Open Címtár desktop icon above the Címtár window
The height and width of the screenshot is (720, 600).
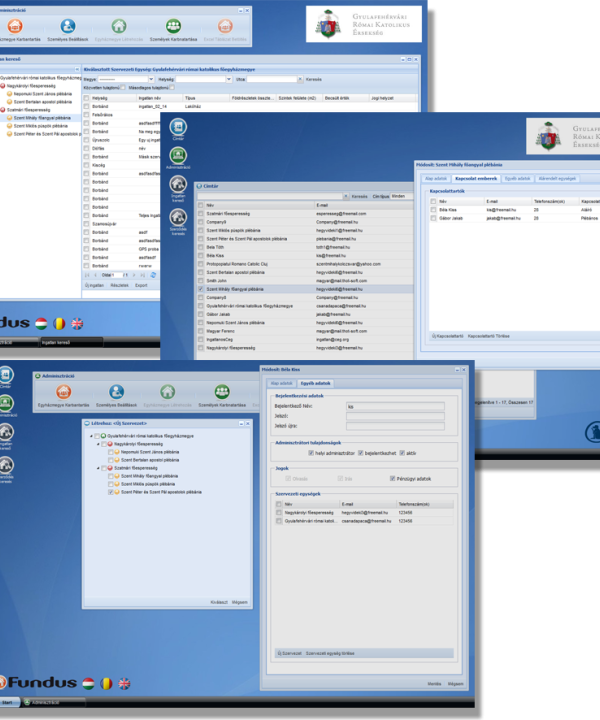pyautogui.click(x=178, y=127)
